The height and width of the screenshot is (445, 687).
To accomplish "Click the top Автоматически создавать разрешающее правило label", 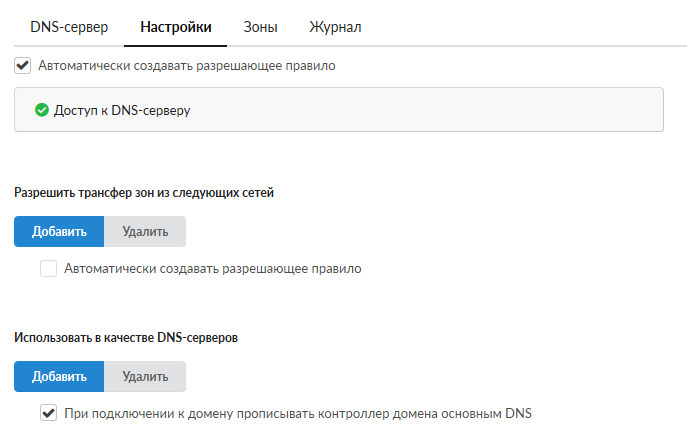I will 186,66.
